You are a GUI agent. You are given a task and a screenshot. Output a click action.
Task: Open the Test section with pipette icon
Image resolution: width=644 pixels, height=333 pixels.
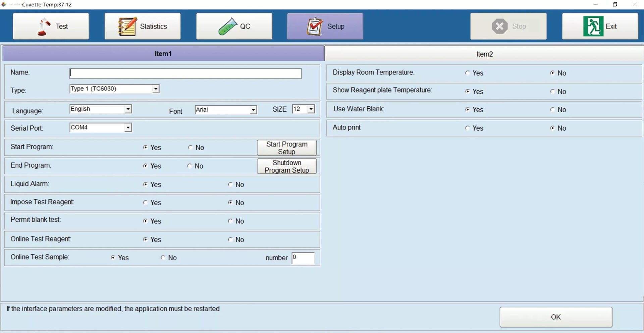pyautogui.click(x=44, y=26)
